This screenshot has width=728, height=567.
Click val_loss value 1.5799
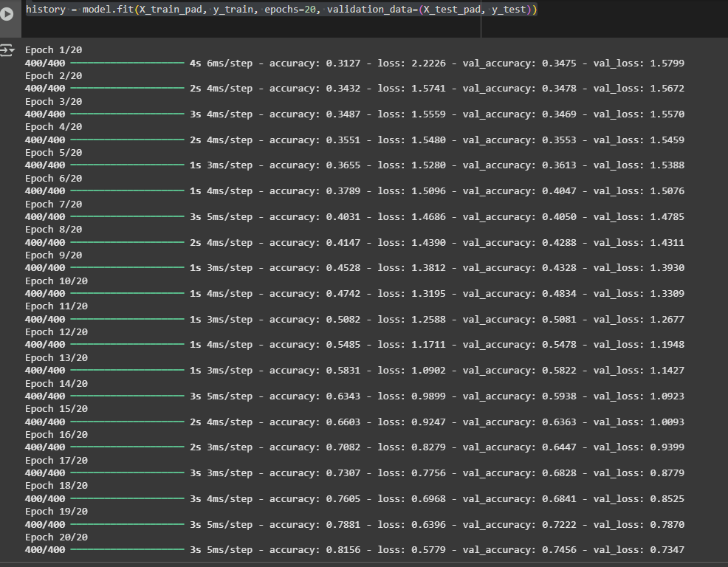[x=667, y=63]
